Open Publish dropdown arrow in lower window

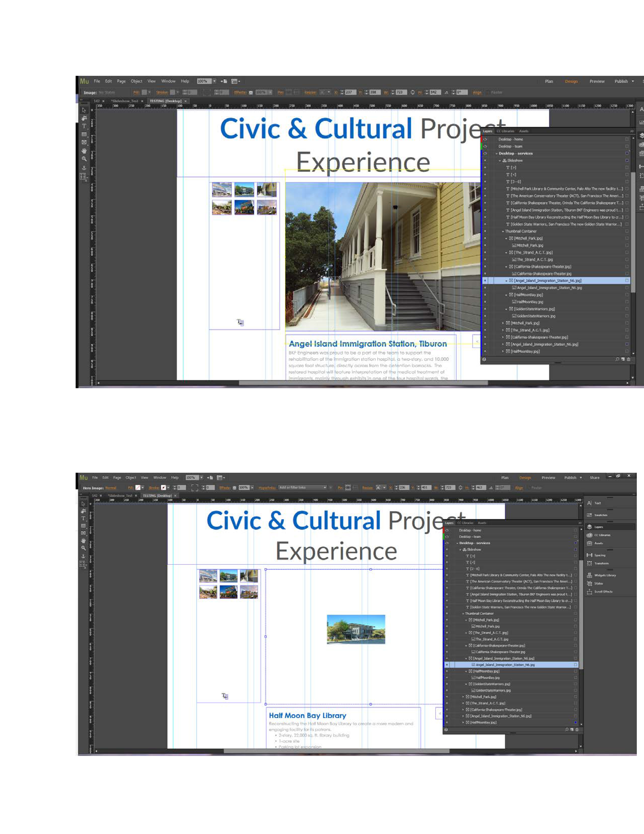click(x=581, y=478)
